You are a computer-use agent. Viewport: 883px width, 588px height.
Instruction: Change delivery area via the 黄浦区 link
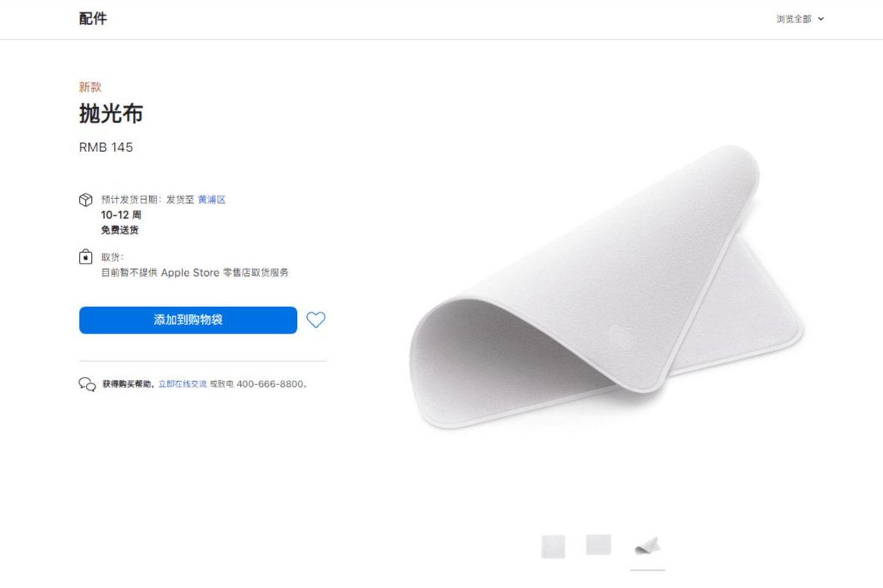[212, 200]
